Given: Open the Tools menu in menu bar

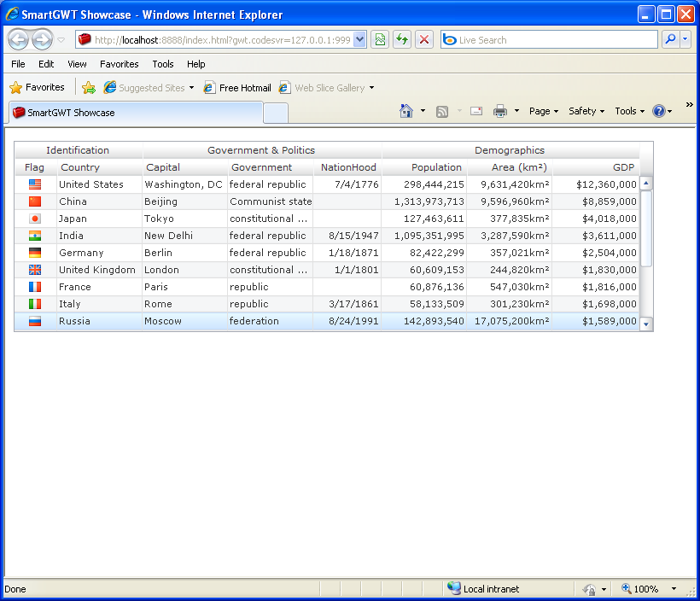Looking at the screenshot, I should click(162, 64).
